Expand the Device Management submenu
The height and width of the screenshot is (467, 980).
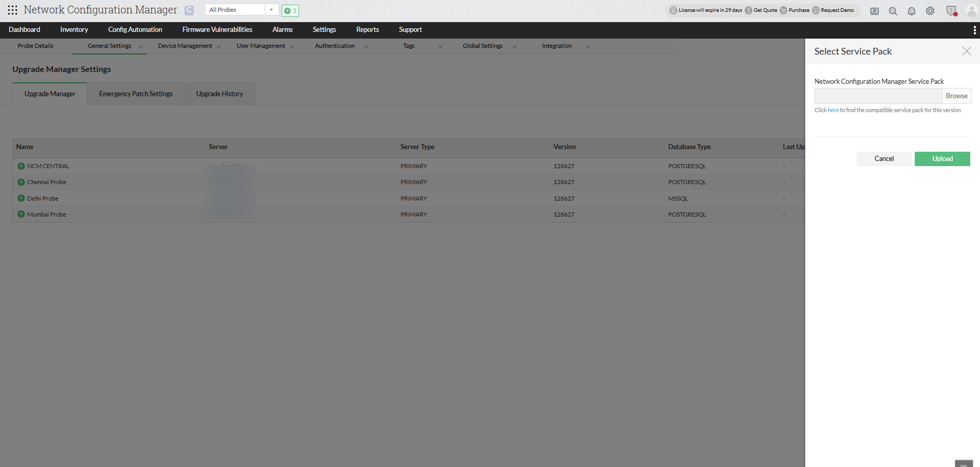[218, 46]
